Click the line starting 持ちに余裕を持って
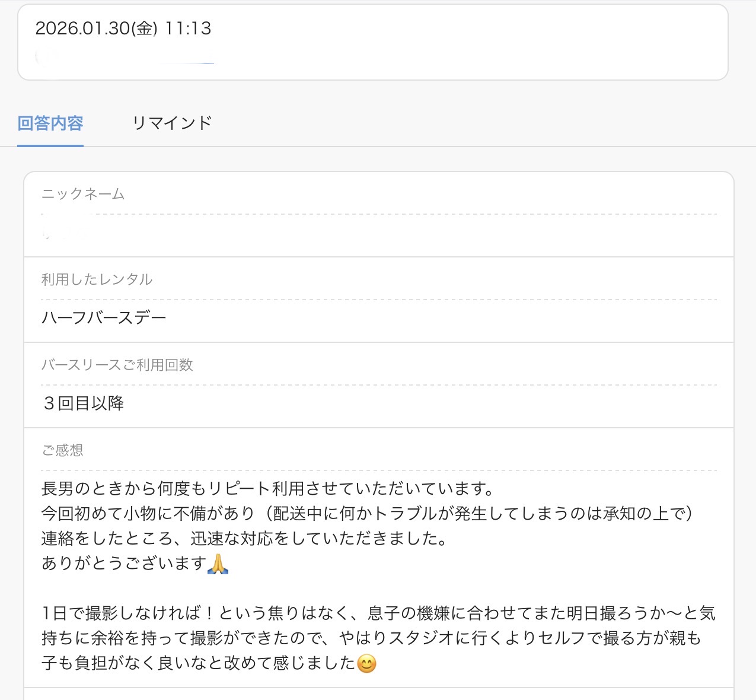The image size is (756, 700). (x=371, y=638)
